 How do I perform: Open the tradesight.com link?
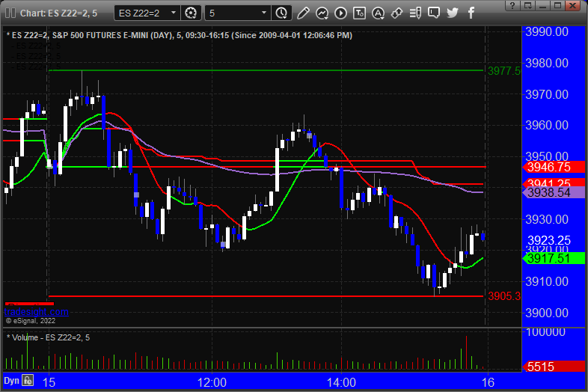click(x=37, y=312)
